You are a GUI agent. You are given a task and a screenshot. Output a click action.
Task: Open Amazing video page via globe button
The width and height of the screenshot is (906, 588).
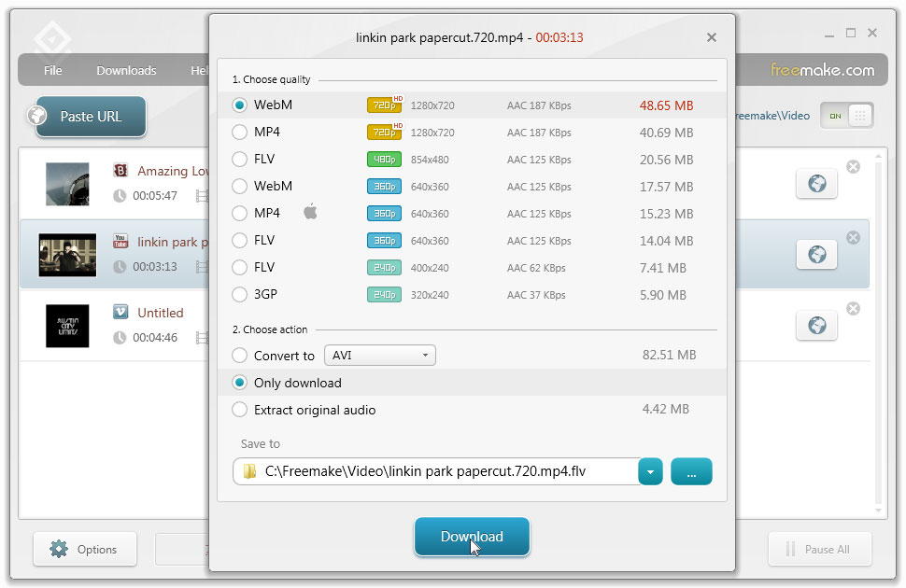click(816, 184)
